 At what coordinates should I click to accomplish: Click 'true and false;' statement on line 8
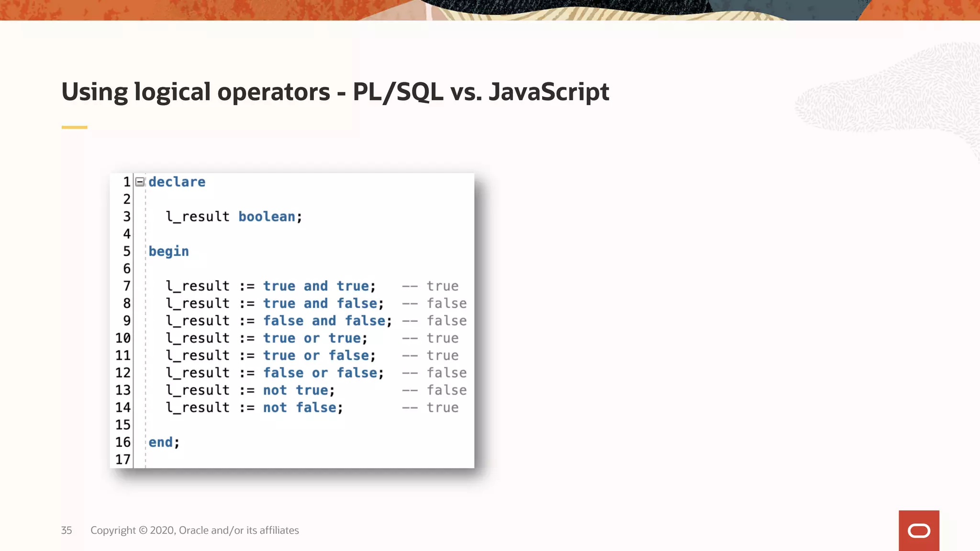[x=323, y=303]
